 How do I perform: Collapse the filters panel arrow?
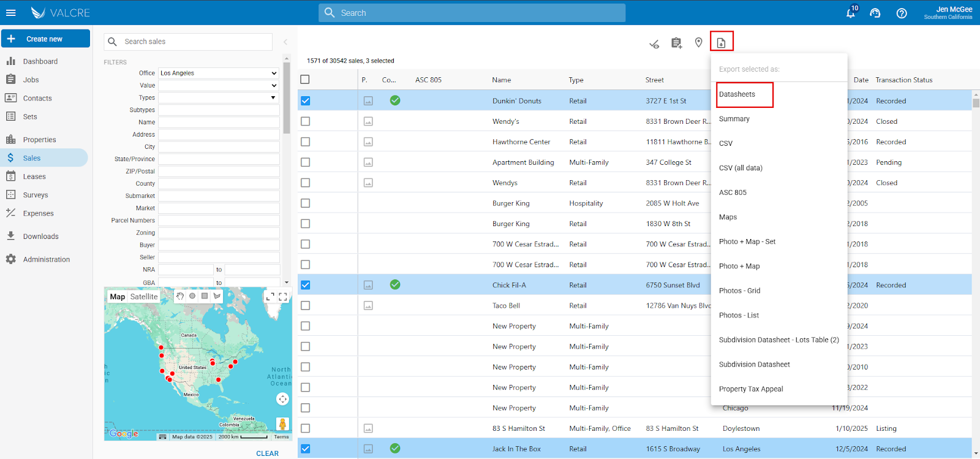point(285,42)
